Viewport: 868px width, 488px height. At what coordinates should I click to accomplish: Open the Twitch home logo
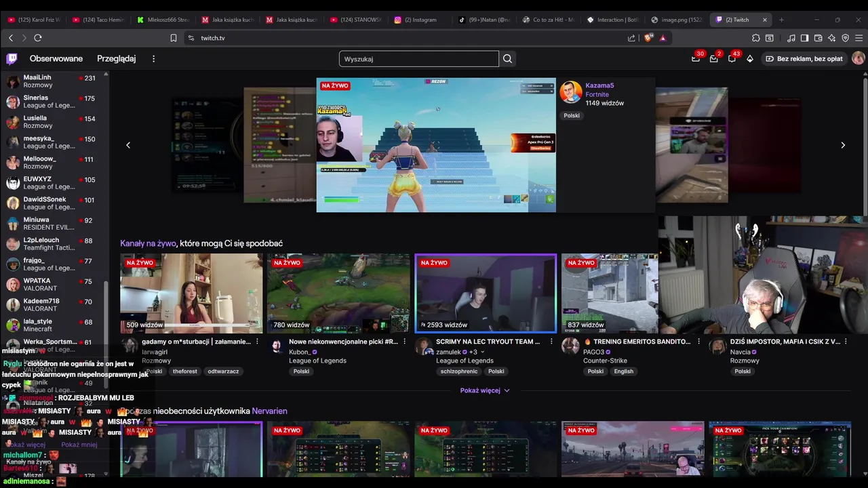12,59
